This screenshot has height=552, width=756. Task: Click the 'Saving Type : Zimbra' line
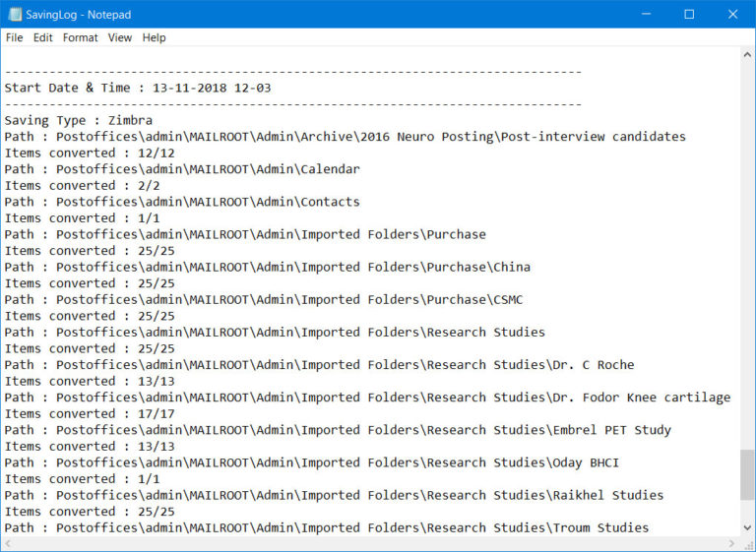[x=79, y=120]
